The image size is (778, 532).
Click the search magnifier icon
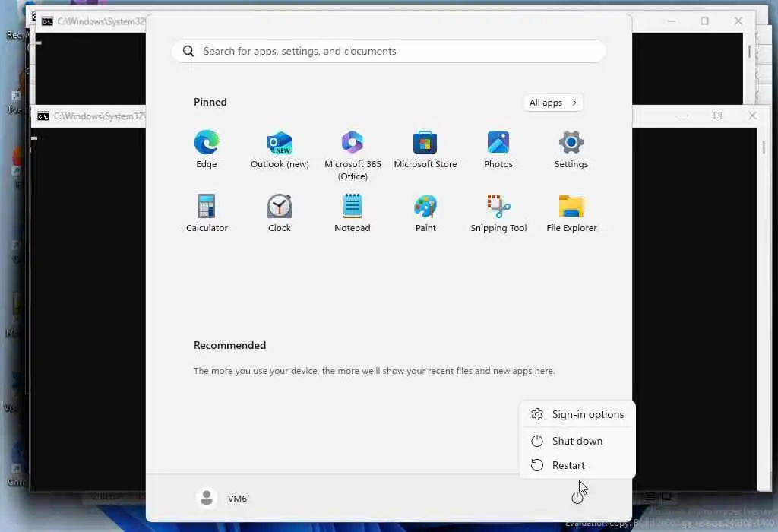tap(188, 51)
